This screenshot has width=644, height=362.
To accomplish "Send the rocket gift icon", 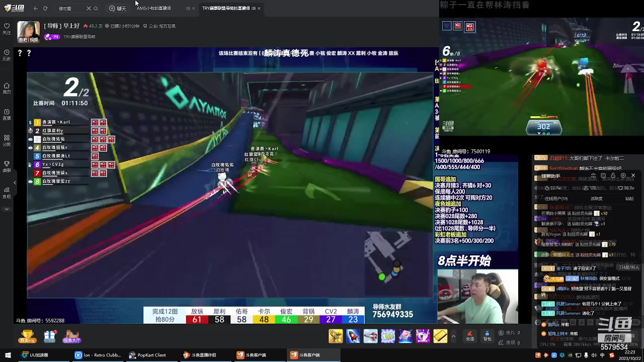I will [x=353, y=336].
